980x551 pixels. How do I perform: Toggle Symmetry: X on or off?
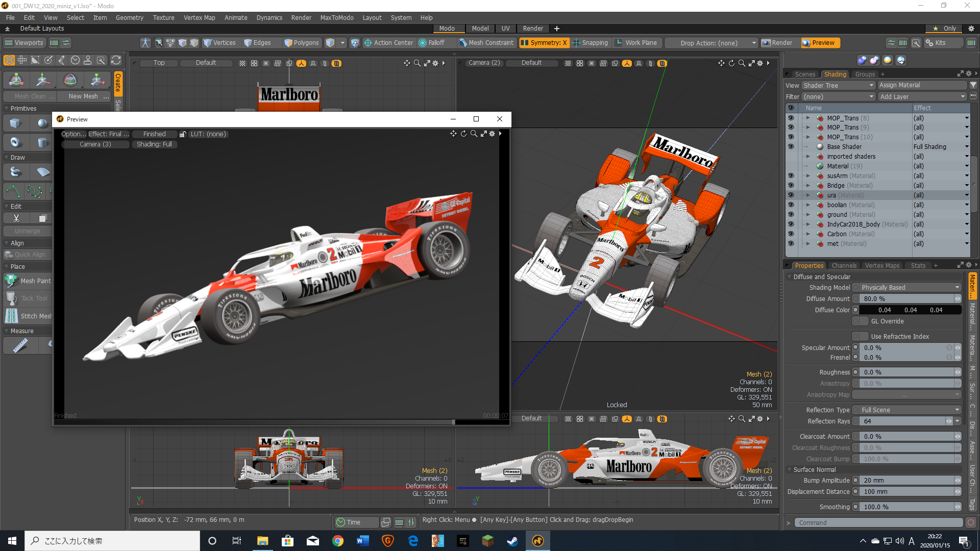click(x=544, y=43)
